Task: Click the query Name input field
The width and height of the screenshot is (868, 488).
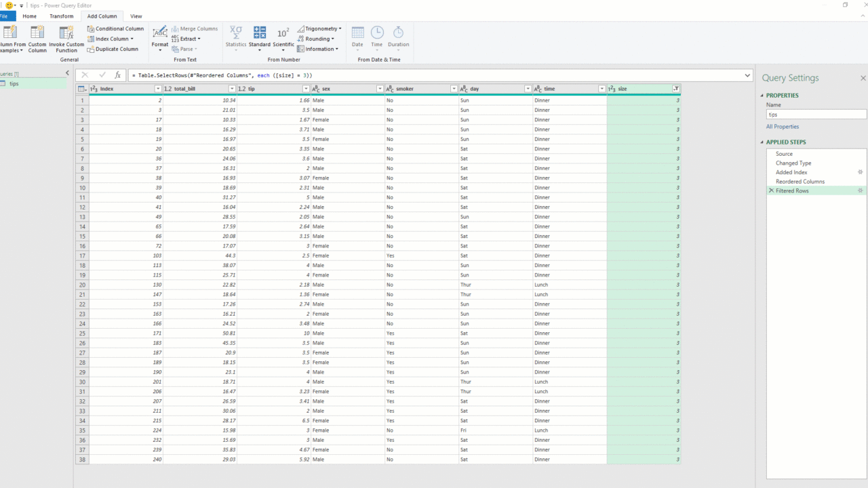Action: tap(816, 115)
